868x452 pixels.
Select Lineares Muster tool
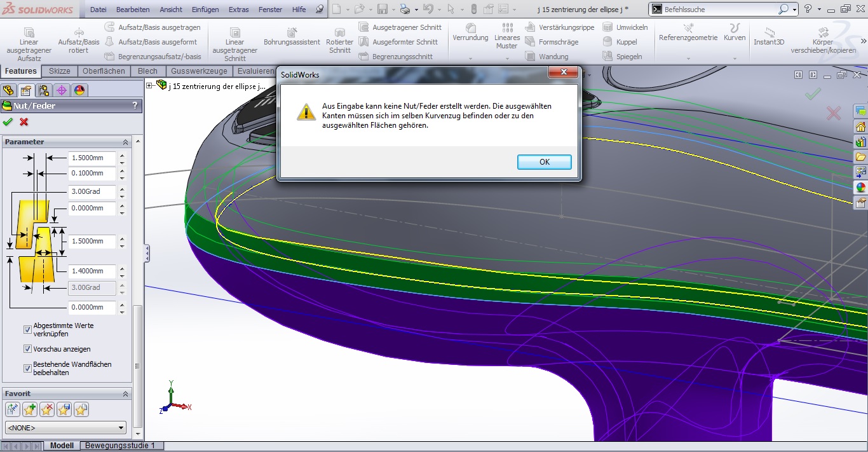(507, 37)
